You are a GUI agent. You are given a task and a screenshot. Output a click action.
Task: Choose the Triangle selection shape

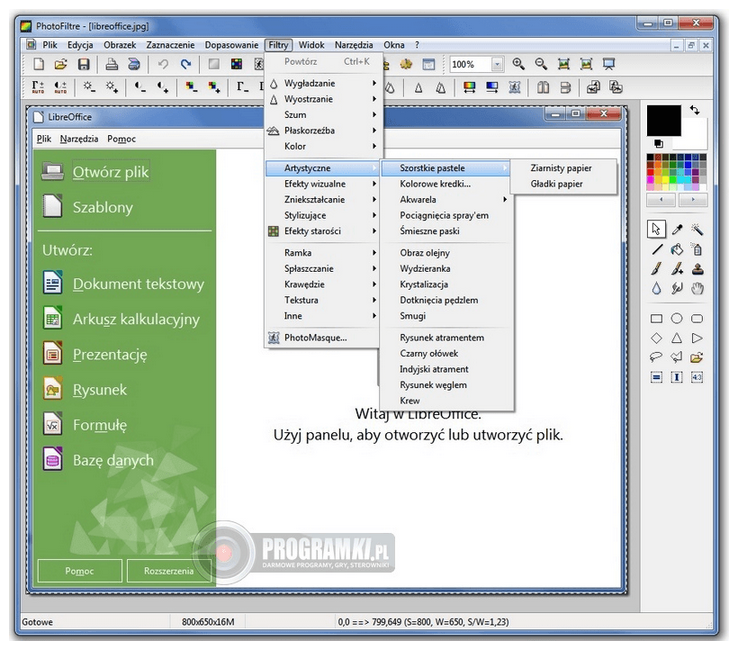677,338
